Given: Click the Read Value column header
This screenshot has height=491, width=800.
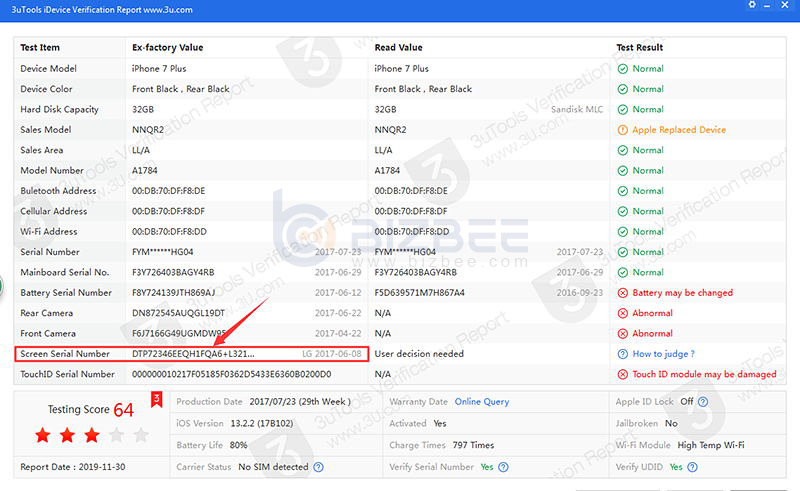Looking at the screenshot, I should tap(398, 47).
